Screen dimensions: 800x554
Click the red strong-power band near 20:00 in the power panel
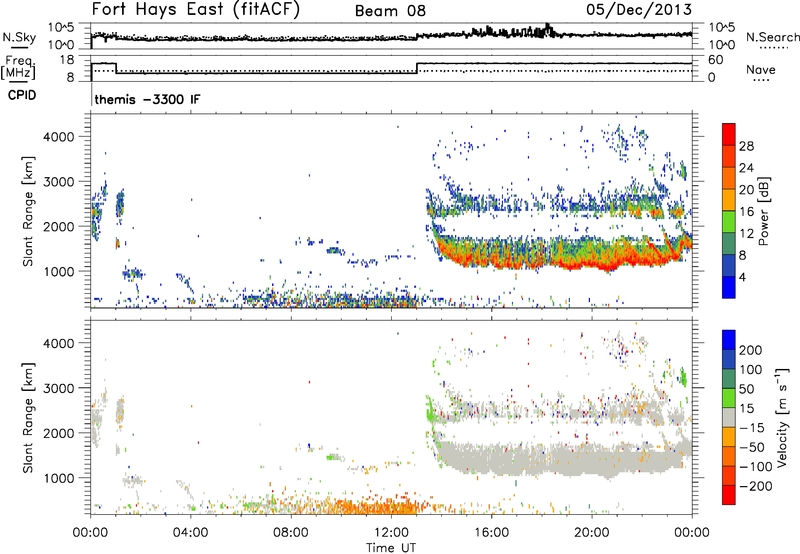(x=592, y=263)
